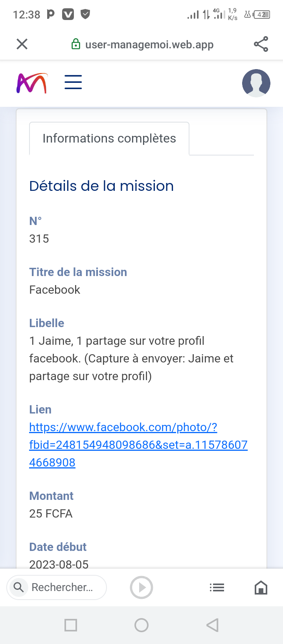The width and height of the screenshot is (283, 644).
Task: Tap the battery indicator in status bar
Action: pyautogui.click(x=261, y=15)
